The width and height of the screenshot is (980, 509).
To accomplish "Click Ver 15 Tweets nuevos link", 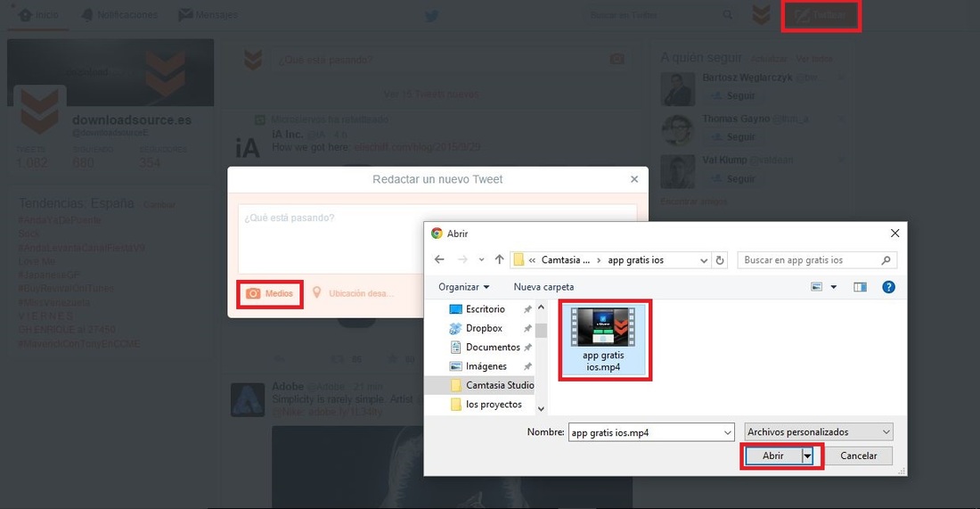I will 431,94.
